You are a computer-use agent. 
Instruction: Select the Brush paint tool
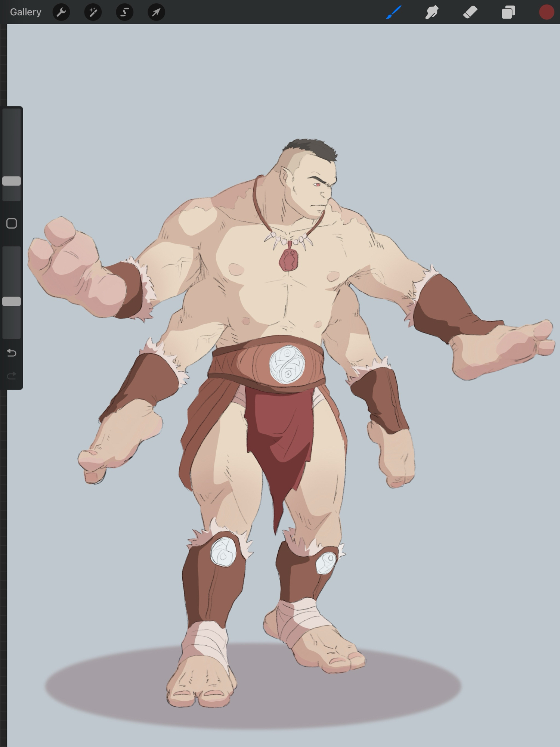[394, 12]
